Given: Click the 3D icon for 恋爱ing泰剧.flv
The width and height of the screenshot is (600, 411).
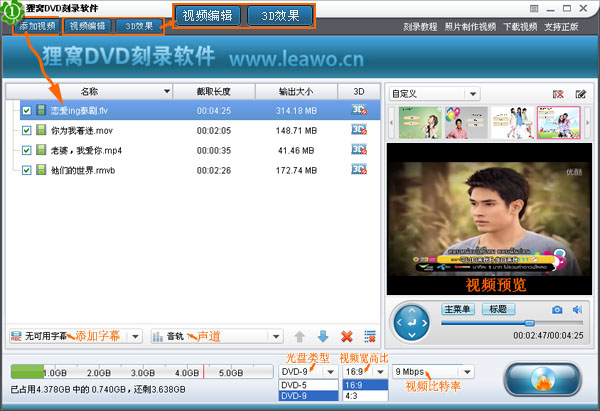Looking at the screenshot, I should pyautogui.click(x=359, y=110).
